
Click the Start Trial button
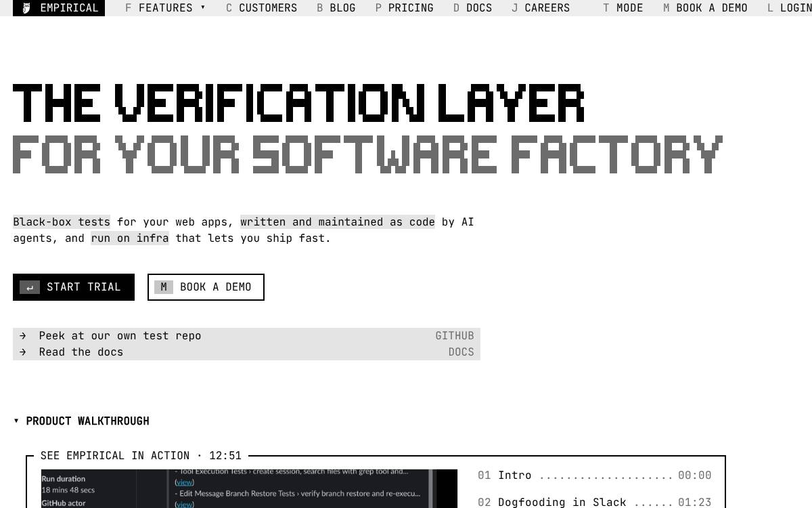[x=74, y=287]
